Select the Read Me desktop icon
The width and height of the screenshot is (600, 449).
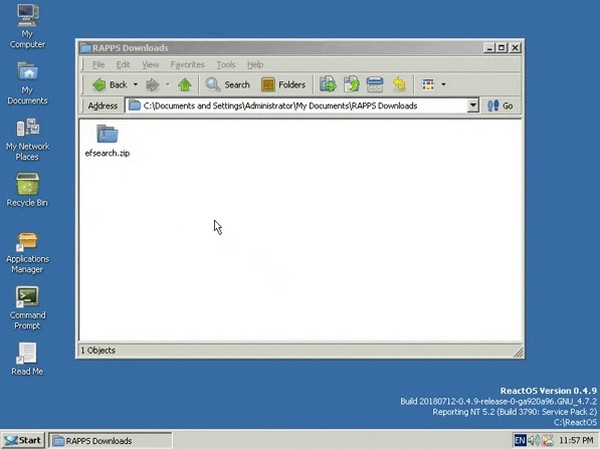tap(27, 359)
